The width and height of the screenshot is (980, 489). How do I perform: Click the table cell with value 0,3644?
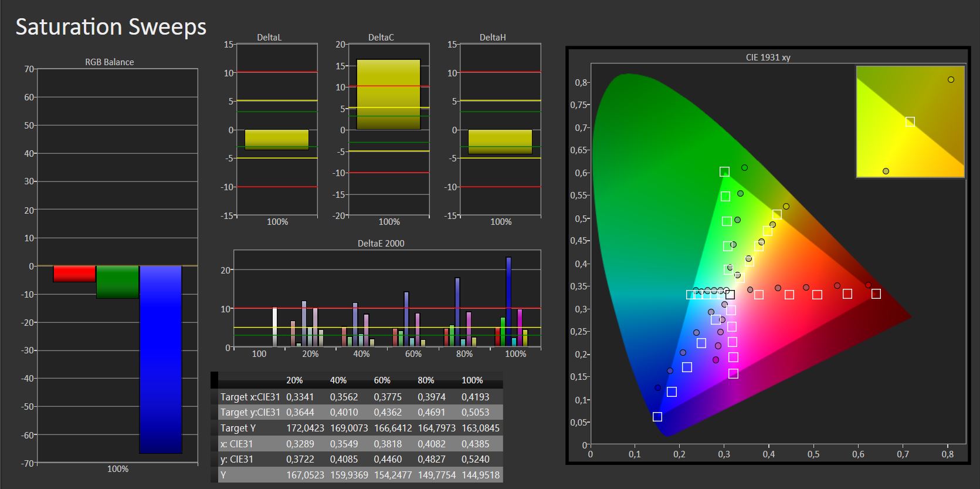(x=300, y=412)
